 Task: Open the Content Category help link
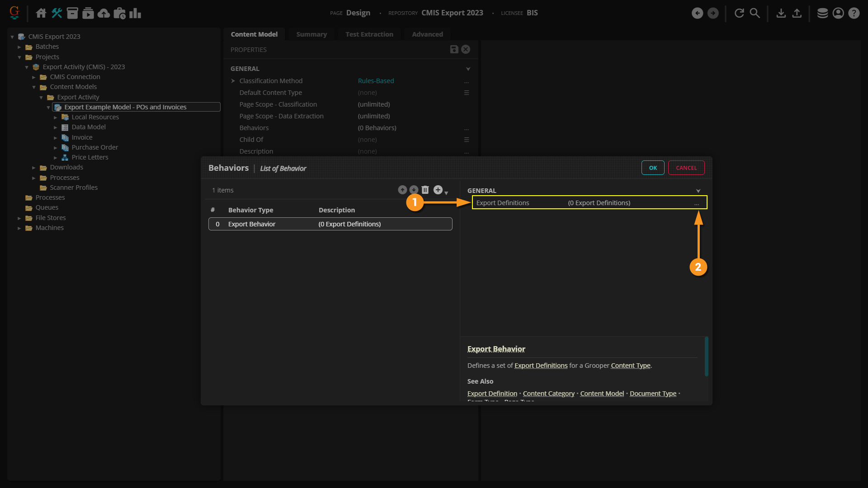(548, 394)
